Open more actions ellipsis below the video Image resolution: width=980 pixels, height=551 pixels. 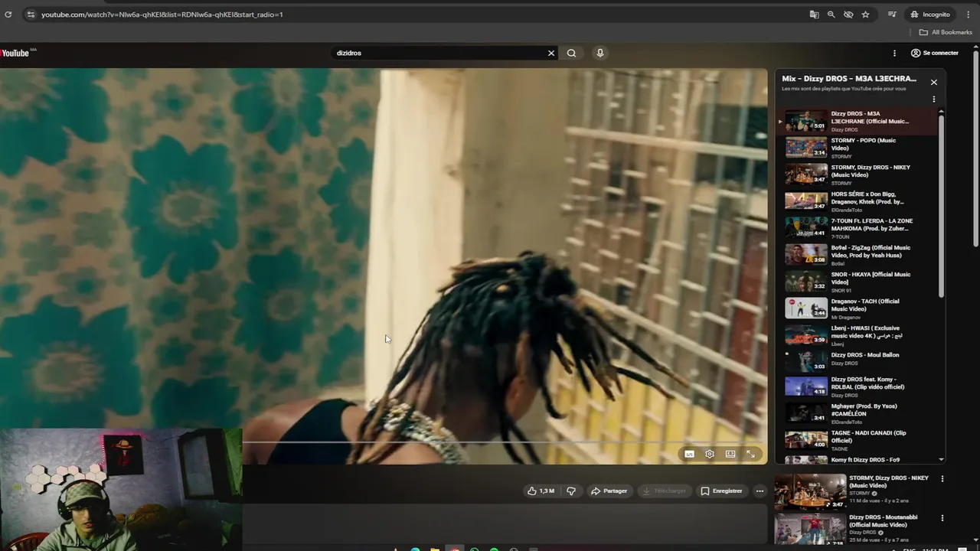[x=759, y=491]
